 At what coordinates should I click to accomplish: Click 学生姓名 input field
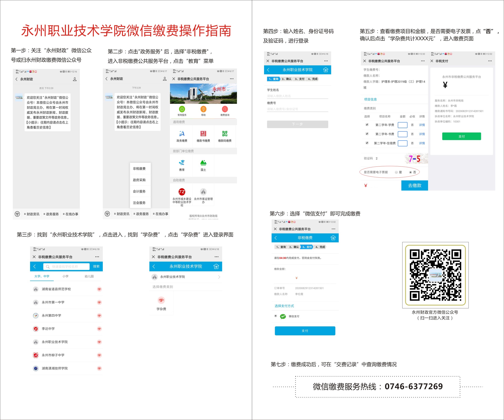coord(297,96)
